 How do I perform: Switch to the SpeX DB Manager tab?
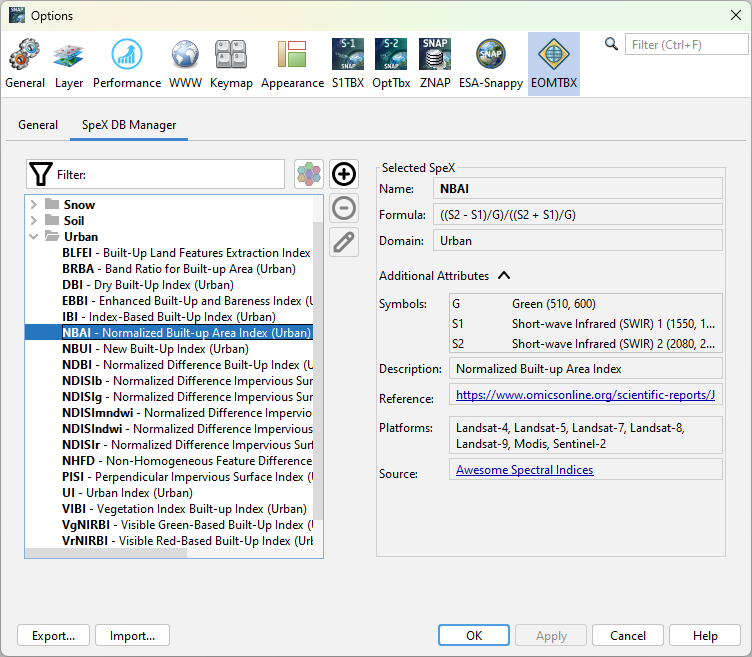point(129,125)
